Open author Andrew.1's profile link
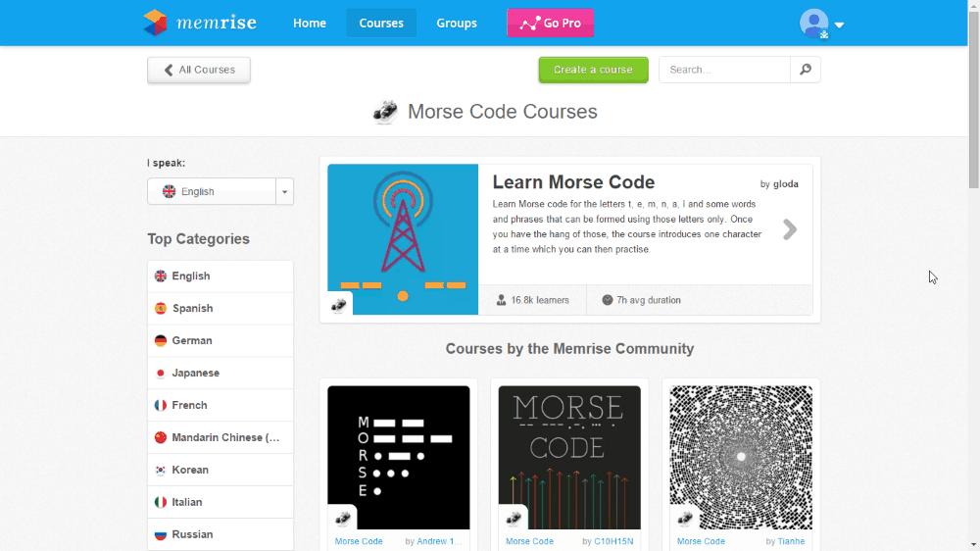The width and height of the screenshot is (980, 551). (439, 541)
